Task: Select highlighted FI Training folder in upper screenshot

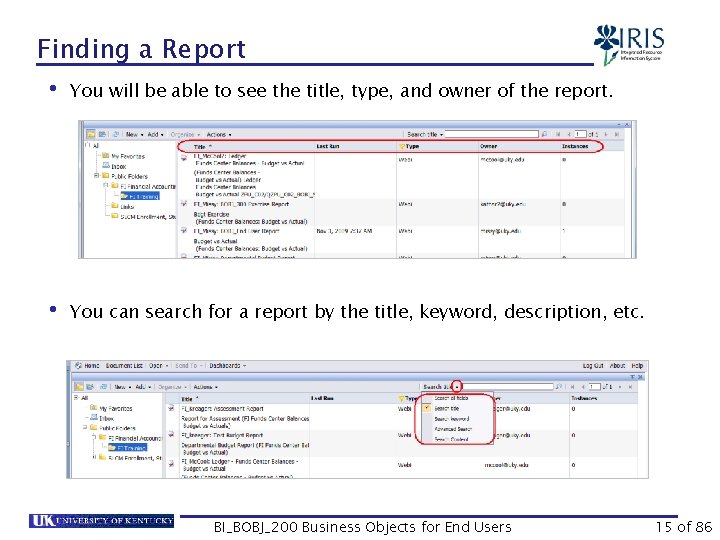Action: pyautogui.click(x=140, y=196)
